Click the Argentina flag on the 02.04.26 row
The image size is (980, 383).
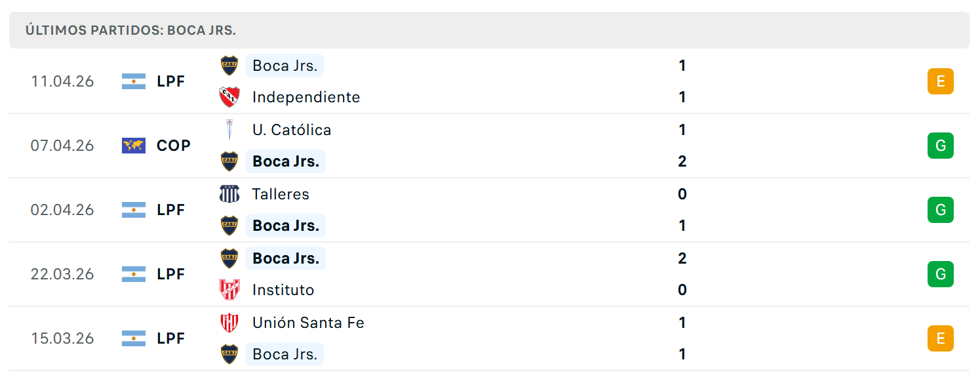134,210
